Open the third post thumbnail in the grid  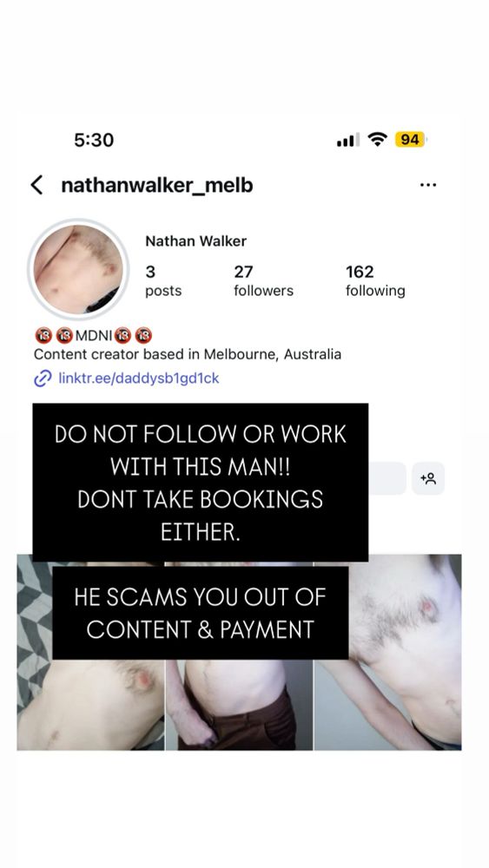pos(387,652)
